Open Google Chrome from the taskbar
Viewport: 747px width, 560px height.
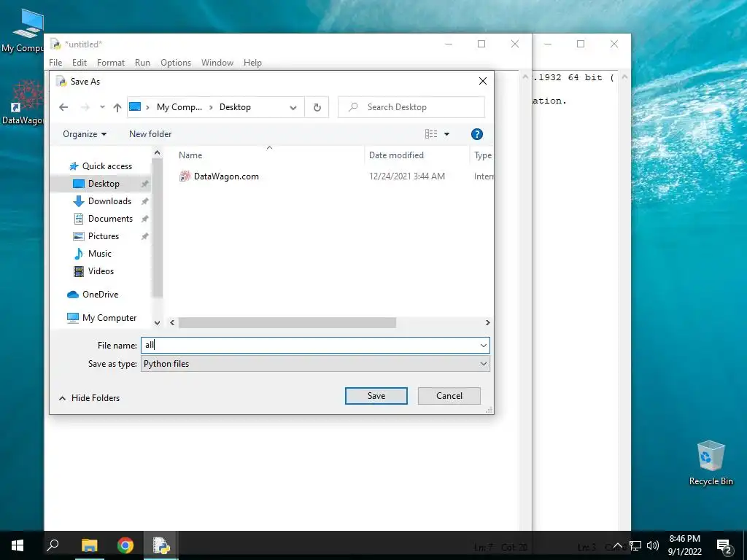(x=125, y=545)
